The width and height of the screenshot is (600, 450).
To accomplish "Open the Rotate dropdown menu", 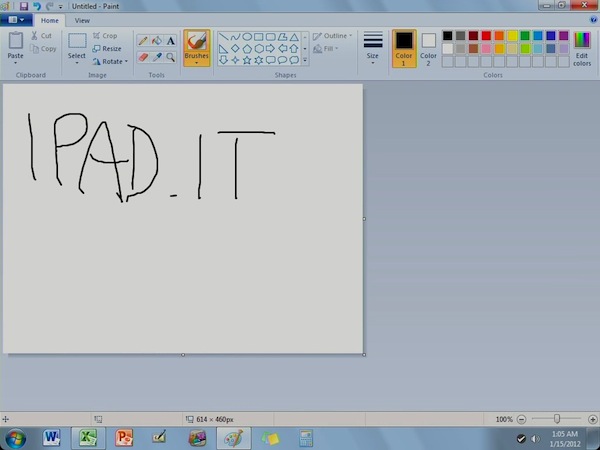I will tap(110, 61).
